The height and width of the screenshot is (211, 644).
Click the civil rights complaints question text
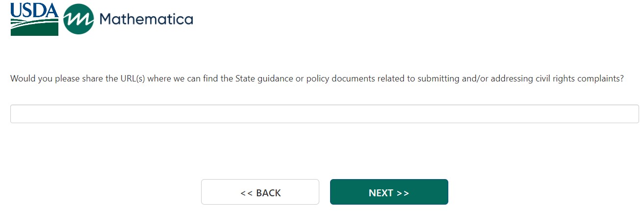pyautogui.click(x=317, y=79)
